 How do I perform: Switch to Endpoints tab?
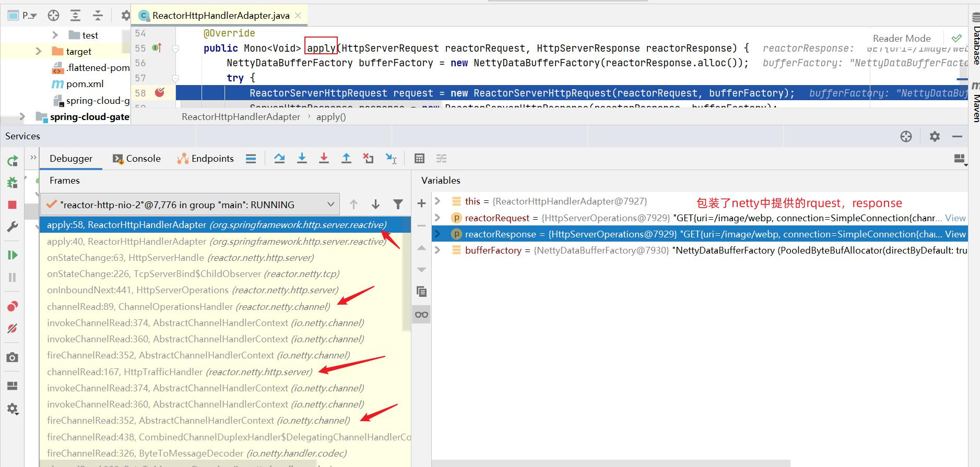click(205, 159)
